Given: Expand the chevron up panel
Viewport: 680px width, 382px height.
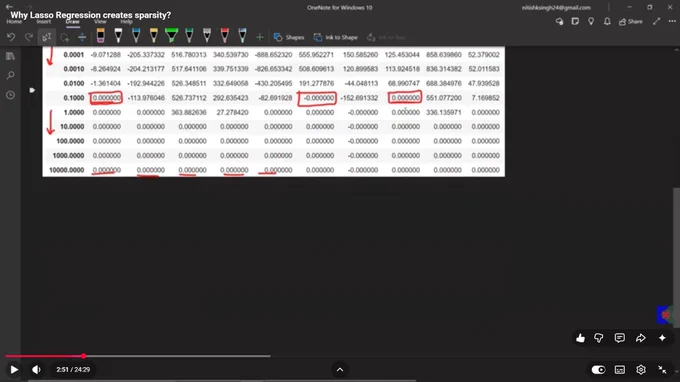Looking at the screenshot, I should (x=340, y=370).
